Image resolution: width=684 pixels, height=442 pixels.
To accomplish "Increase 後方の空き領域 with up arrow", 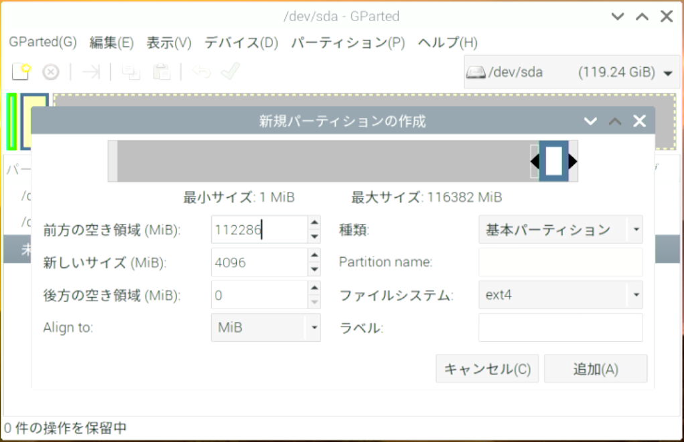I will [314, 288].
